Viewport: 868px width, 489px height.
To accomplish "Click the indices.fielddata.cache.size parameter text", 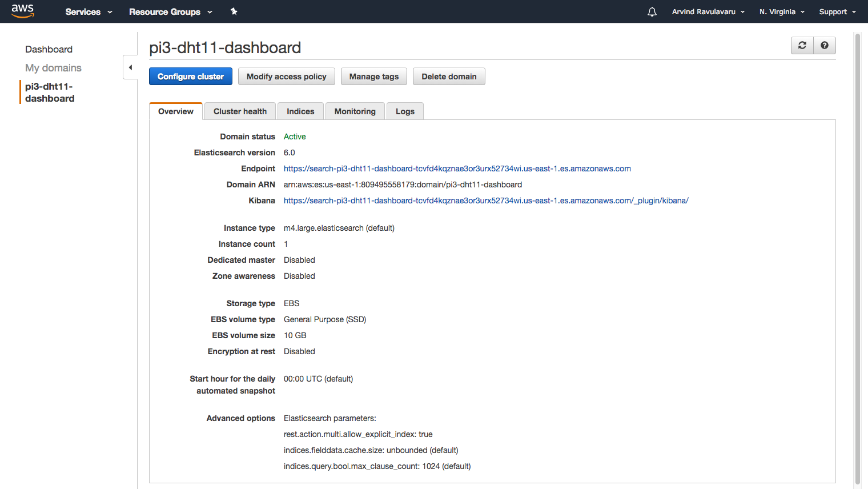I will 371,450.
